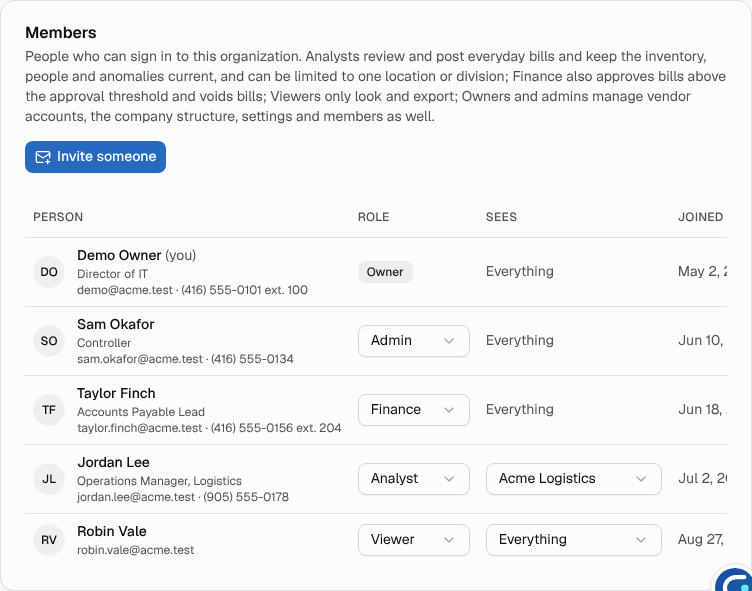The width and height of the screenshot is (752, 591).
Task: Open Taylor Finch's Finance role dropdown
Action: [413, 410]
